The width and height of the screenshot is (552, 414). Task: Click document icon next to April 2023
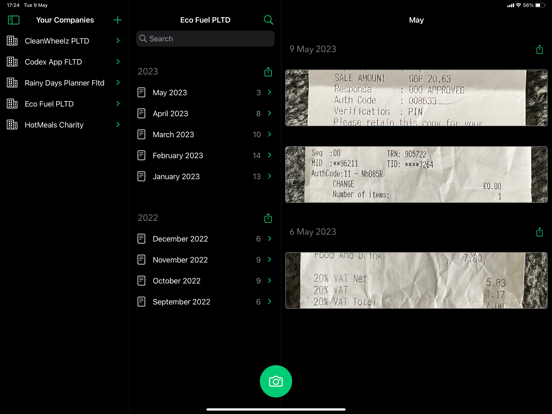tap(141, 113)
